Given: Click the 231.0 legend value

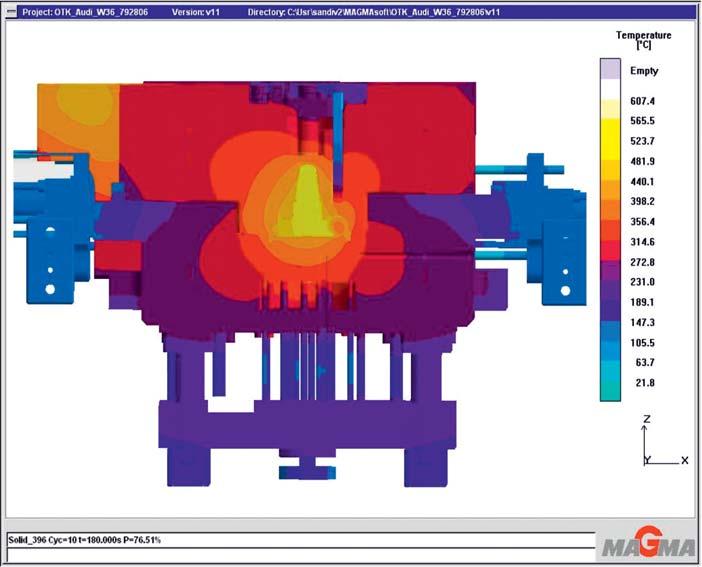Looking at the screenshot, I should point(642,282).
